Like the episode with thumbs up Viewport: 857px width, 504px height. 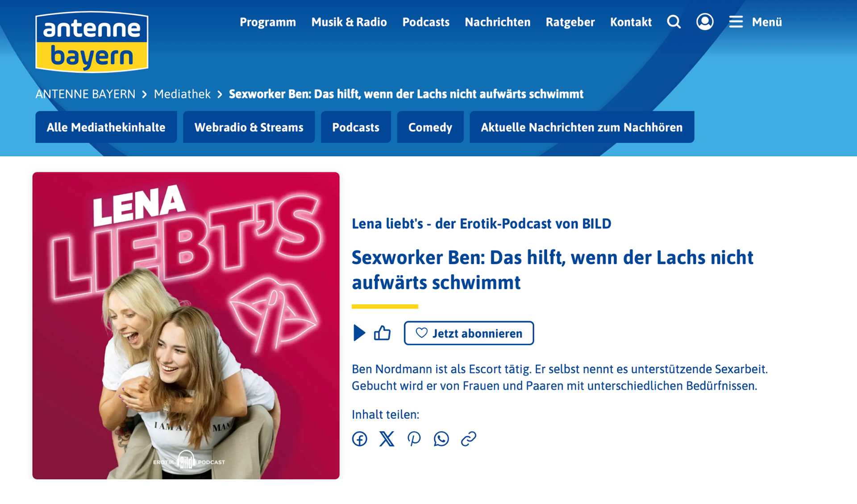(382, 333)
